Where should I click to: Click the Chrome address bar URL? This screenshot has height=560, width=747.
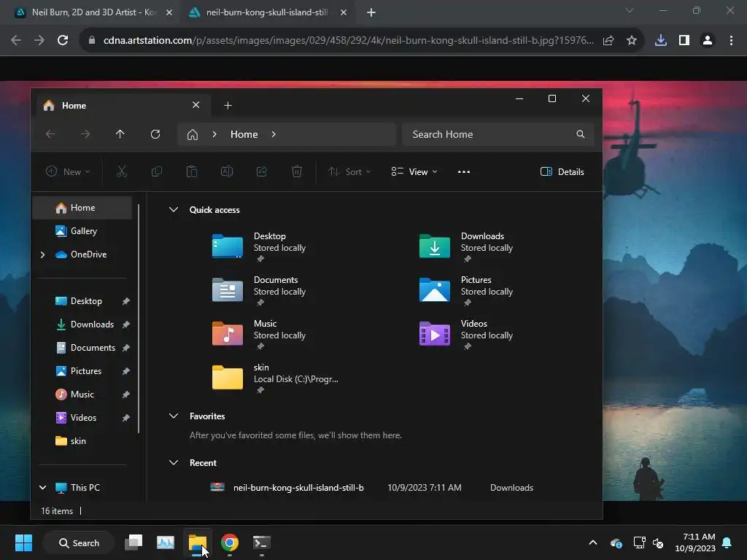[348, 41]
